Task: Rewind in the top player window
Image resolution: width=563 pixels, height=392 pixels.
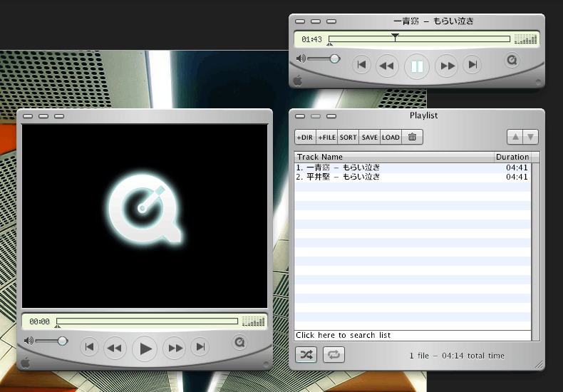Action: 387,66
